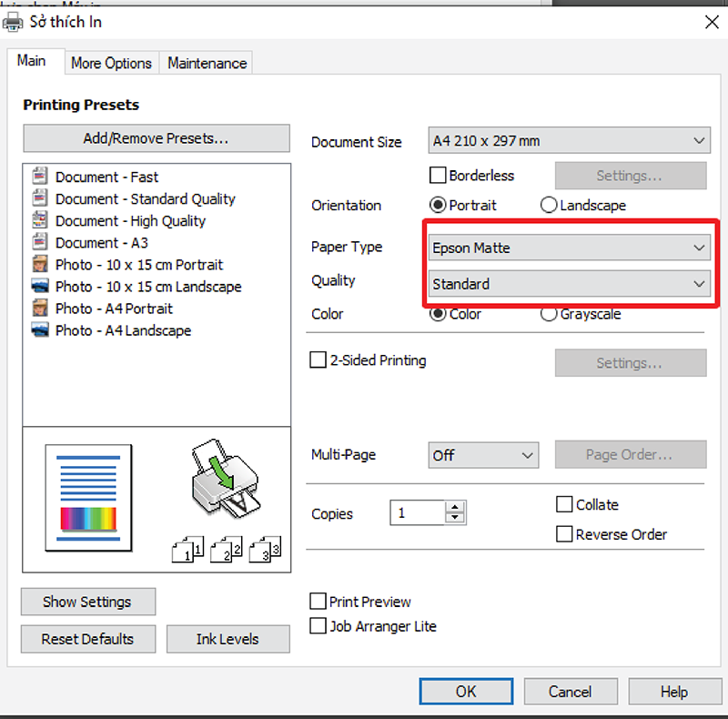Select preset text Document - A3
This screenshot has width=728, height=719.
tap(102, 242)
